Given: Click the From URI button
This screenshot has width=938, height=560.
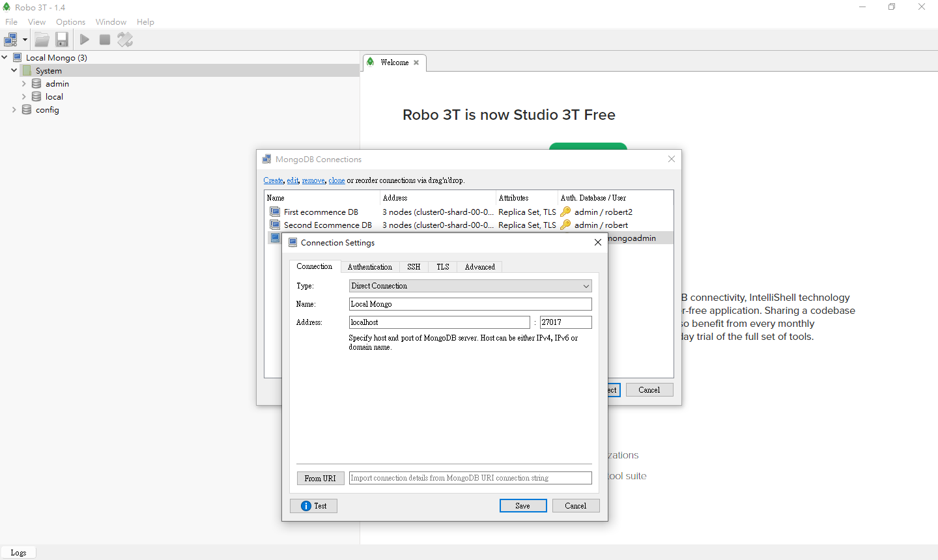Looking at the screenshot, I should pos(320,479).
